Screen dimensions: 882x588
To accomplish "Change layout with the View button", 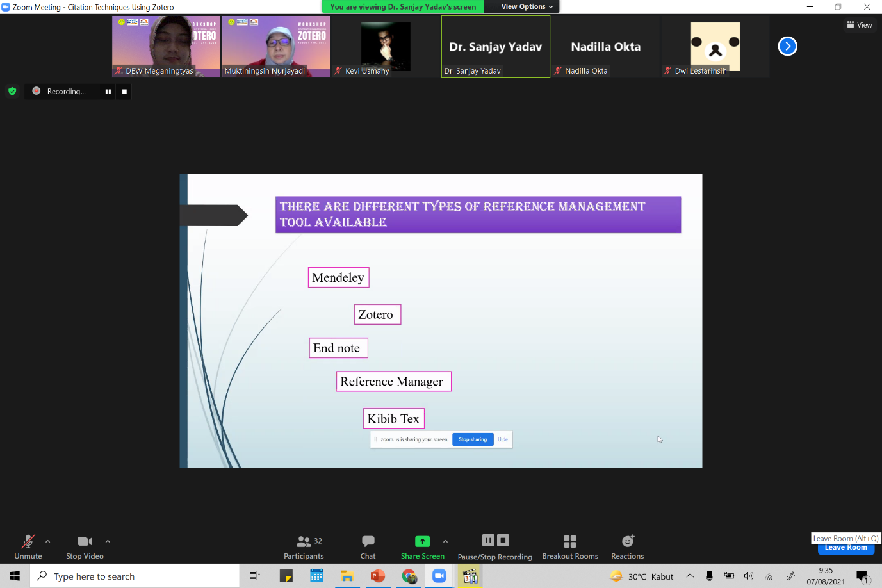I will tap(860, 25).
